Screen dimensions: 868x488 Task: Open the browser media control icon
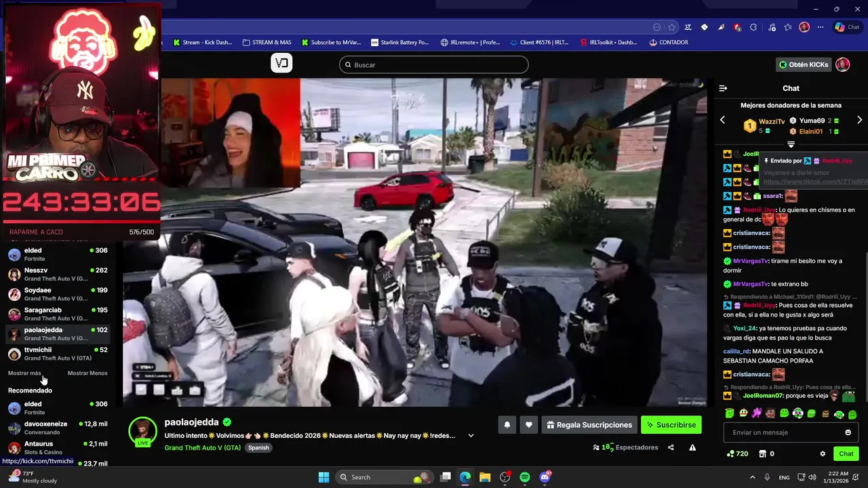771,27
